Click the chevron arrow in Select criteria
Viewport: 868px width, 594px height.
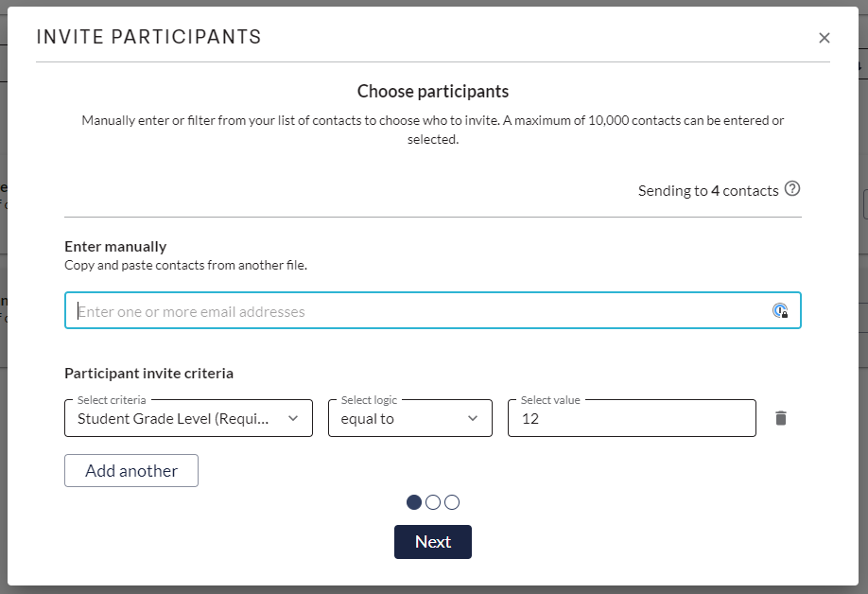click(x=292, y=418)
